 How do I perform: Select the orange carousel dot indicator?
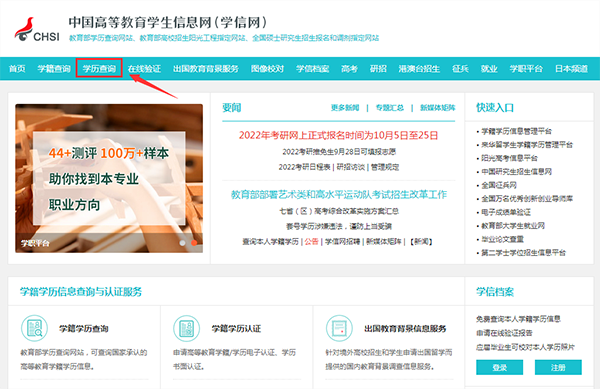pyautogui.click(x=194, y=243)
